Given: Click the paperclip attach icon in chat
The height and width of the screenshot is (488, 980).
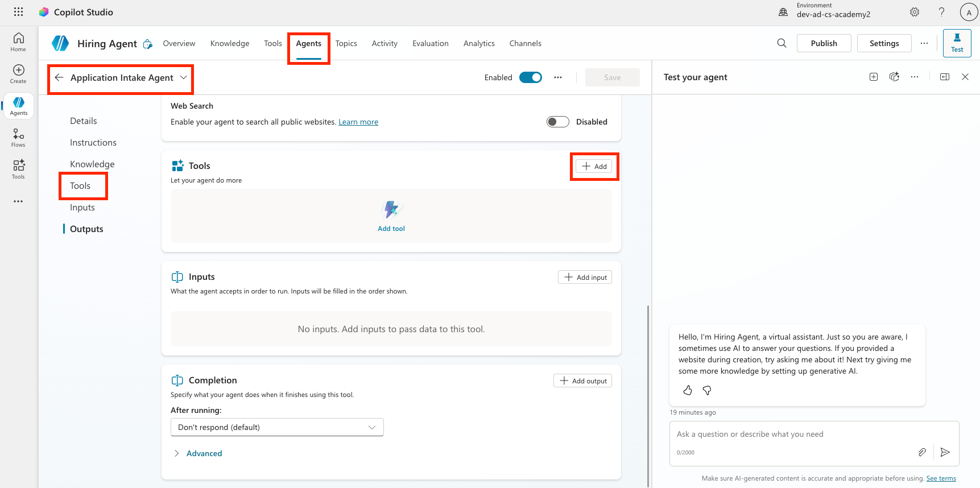Looking at the screenshot, I should [922, 452].
